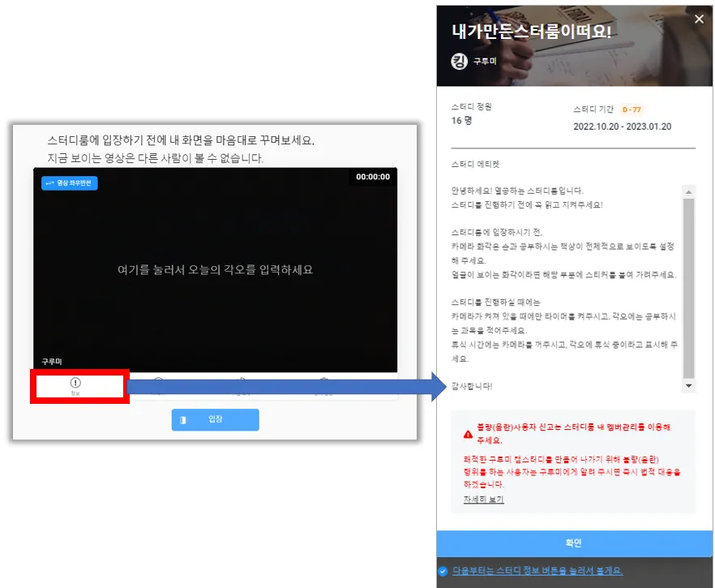Image resolution: width=715 pixels, height=588 pixels.
Task: Click the 16 명 capacity value
Action: (x=461, y=120)
